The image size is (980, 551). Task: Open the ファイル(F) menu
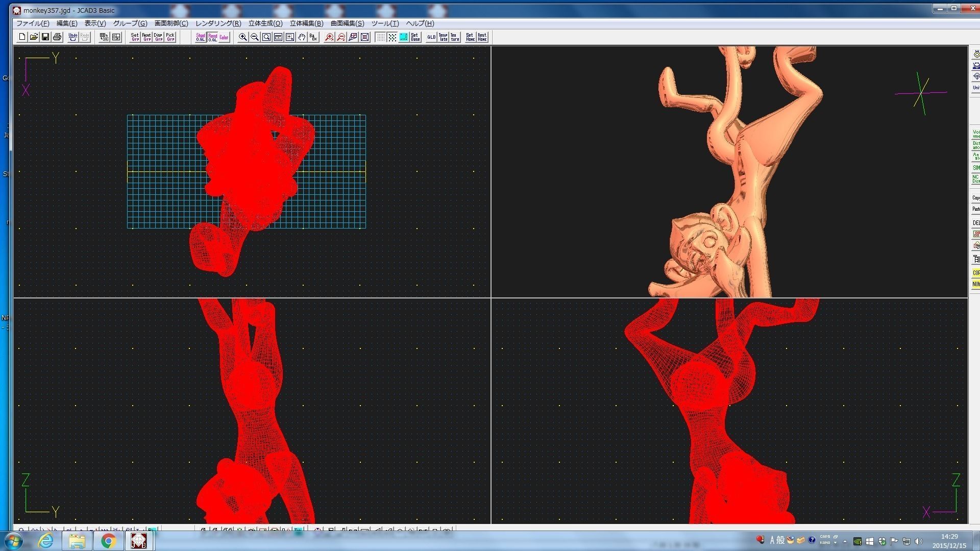(x=33, y=23)
